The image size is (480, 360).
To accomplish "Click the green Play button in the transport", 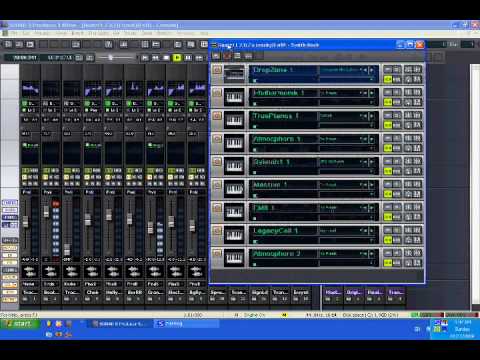I will coord(177,58).
